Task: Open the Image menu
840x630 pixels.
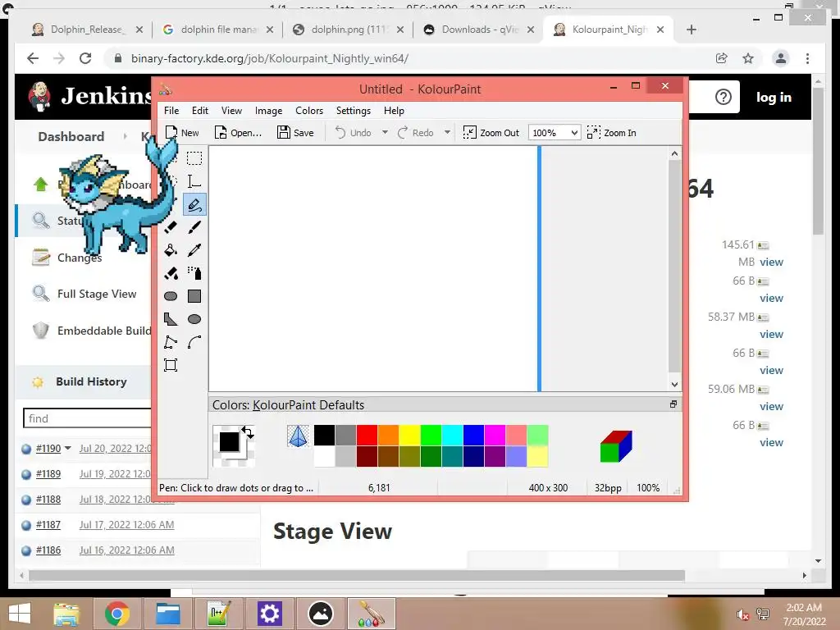Action: (x=268, y=111)
